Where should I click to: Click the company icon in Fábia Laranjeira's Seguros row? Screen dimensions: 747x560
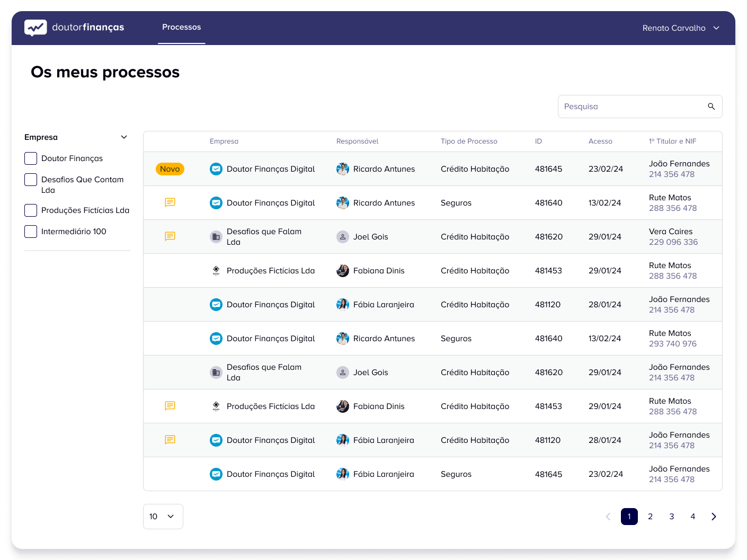pyautogui.click(x=216, y=474)
